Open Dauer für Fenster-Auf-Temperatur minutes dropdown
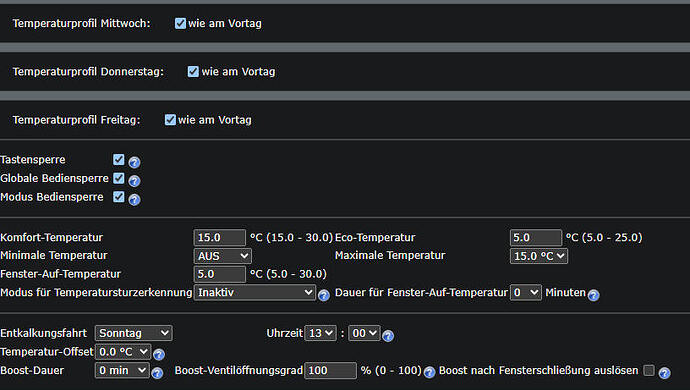 coord(525,292)
